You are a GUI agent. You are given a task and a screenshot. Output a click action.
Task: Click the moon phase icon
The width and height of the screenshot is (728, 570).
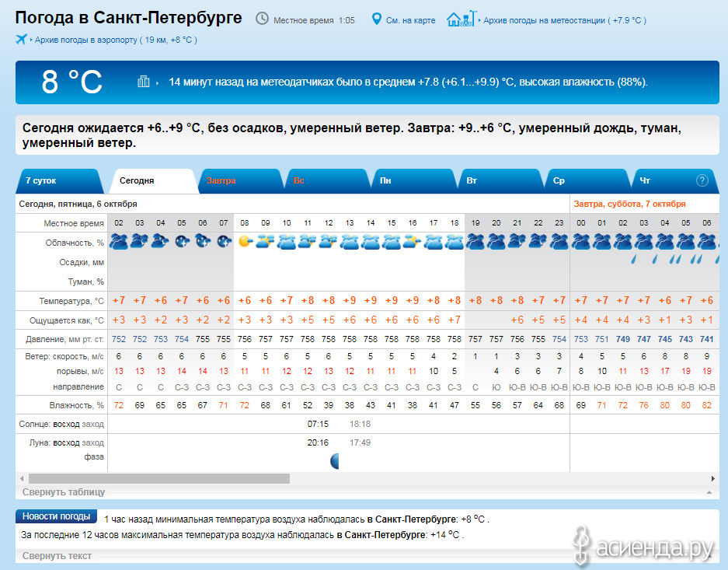point(334,461)
